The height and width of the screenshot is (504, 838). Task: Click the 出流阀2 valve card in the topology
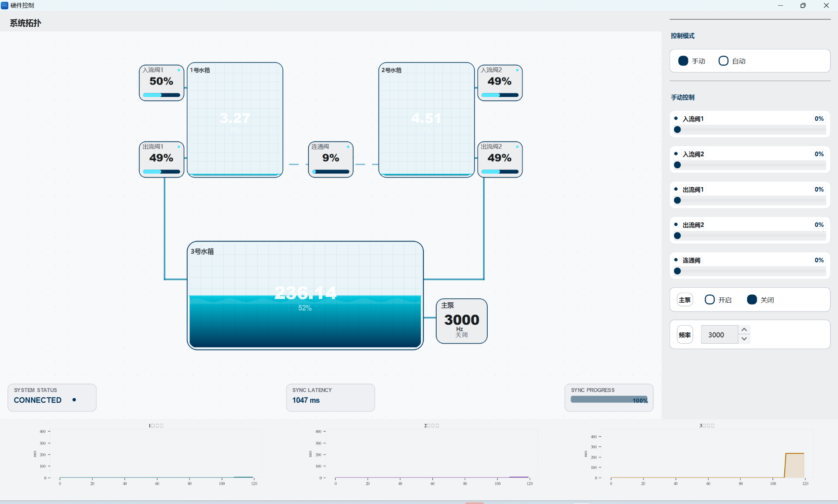coord(500,159)
